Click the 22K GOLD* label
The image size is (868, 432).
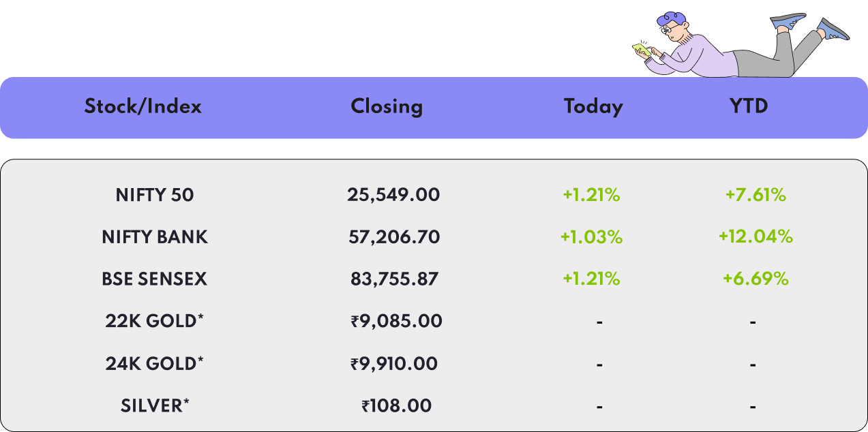point(155,321)
